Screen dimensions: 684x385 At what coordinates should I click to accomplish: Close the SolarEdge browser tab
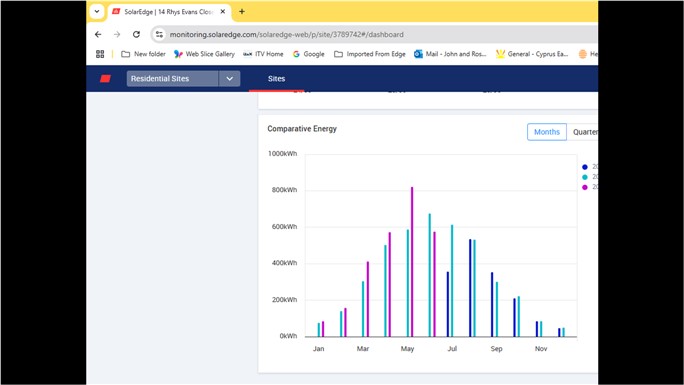coord(223,11)
